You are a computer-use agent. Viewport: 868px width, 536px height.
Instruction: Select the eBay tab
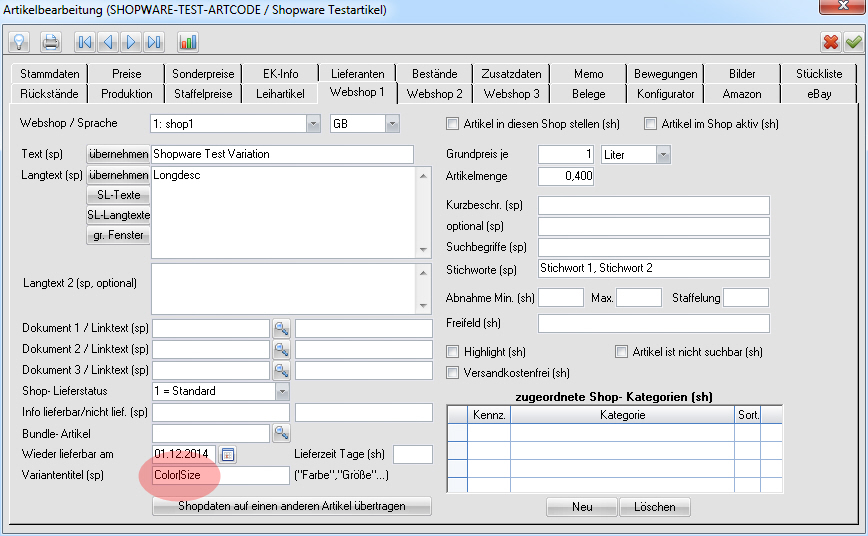click(x=819, y=94)
